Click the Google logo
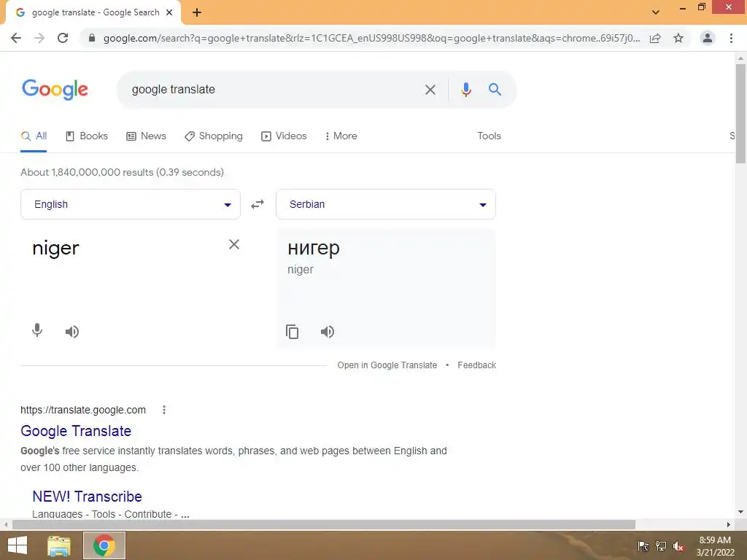The image size is (747, 560). click(x=55, y=90)
